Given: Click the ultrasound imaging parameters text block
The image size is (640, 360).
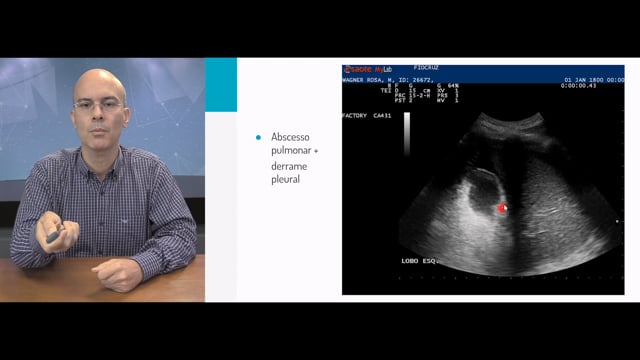Looking at the screenshot, I should click(420, 93).
